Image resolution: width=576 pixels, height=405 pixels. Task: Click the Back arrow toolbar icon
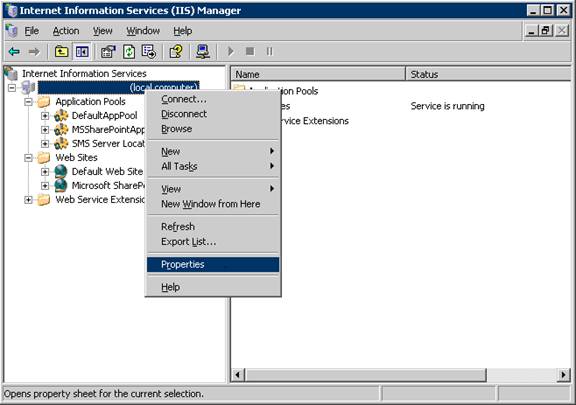(14, 51)
